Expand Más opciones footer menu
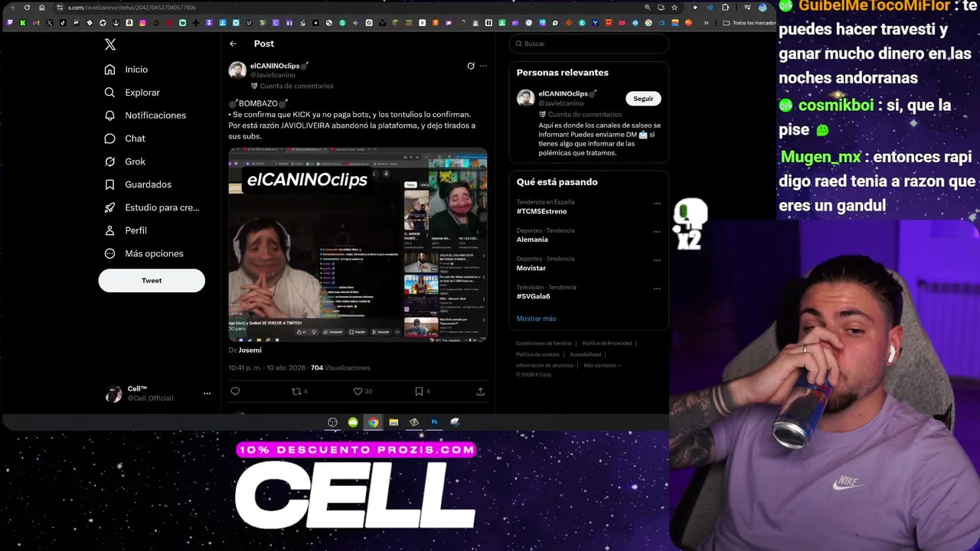This screenshot has height=551, width=980. coord(602,365)
